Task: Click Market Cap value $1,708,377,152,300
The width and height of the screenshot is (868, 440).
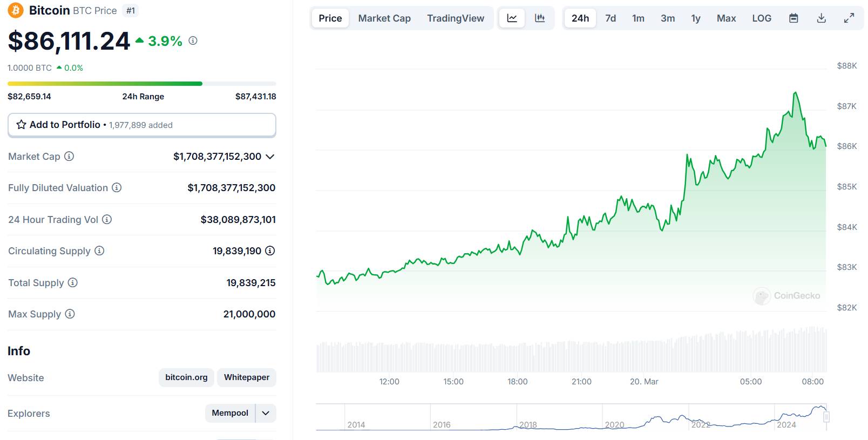Action: [x=217, y=157]
